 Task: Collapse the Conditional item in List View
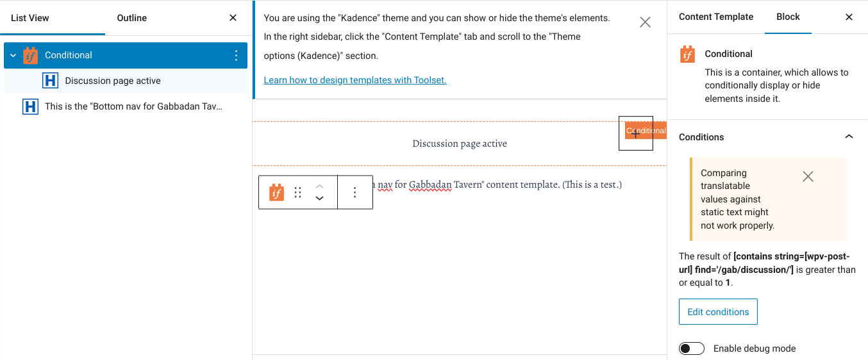(x=13, y=55)
